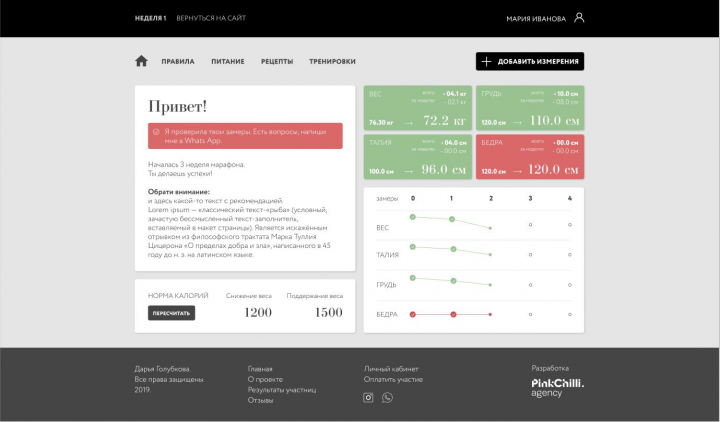Select the green ВЕС measurement card
The height and width of the screenshot is (422, 720).
point(418,108)
